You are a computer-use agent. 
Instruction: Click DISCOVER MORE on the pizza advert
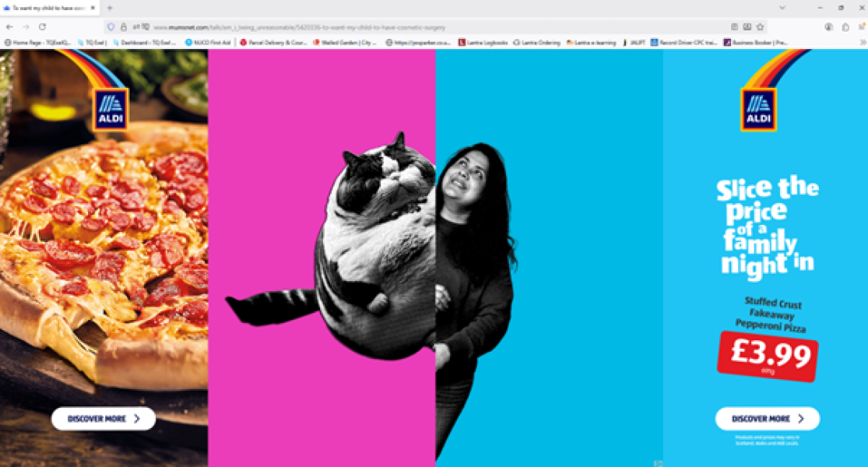coord(104,418)
